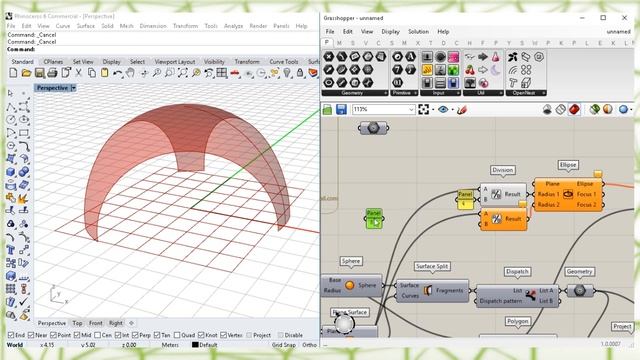Toggle Grid Snap in Rhino status bar
The width and height of the screenshot is (640, 360).
pos(284,345)
